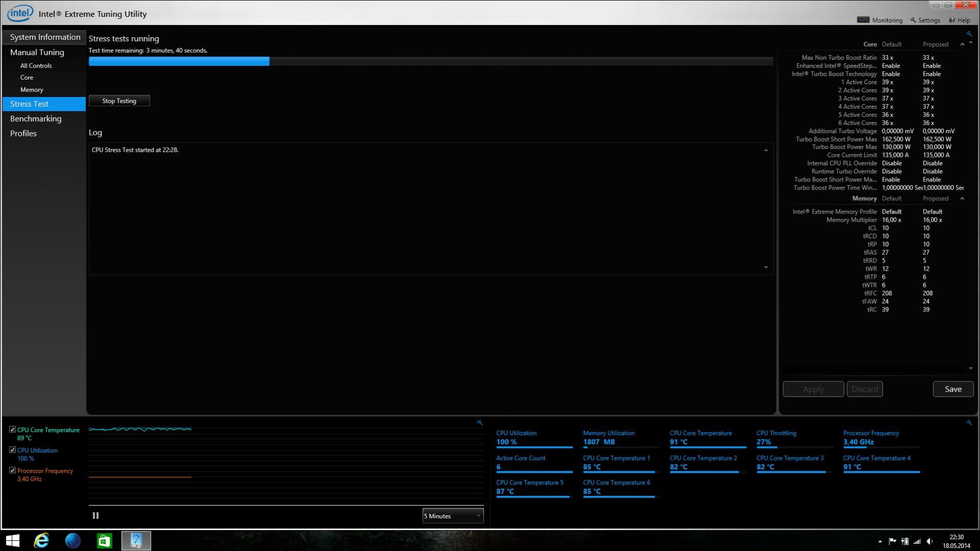
Task: Click the wrench icon in the monitor tiles panel
Action: pyautogui.click(x=969, y=422)
